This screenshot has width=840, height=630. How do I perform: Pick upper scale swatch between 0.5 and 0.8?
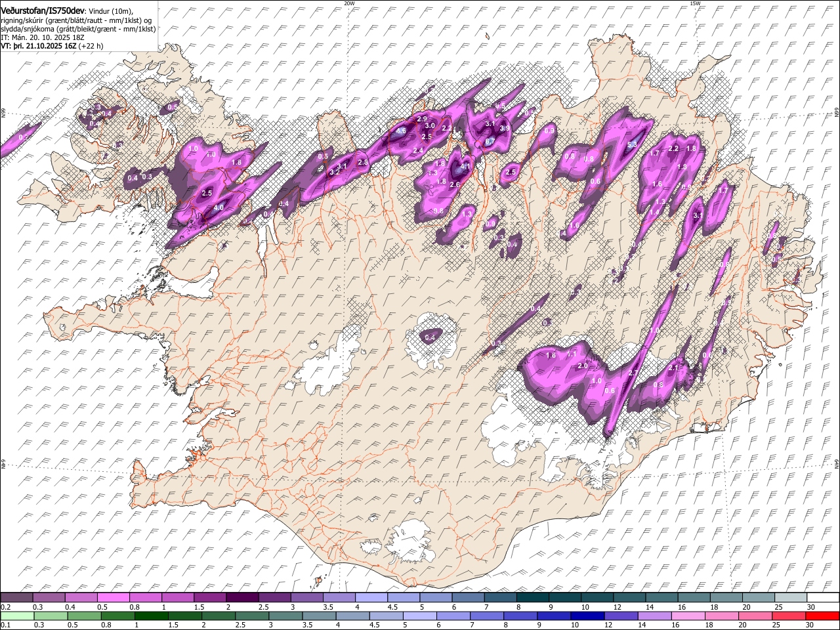click(113, 598)
